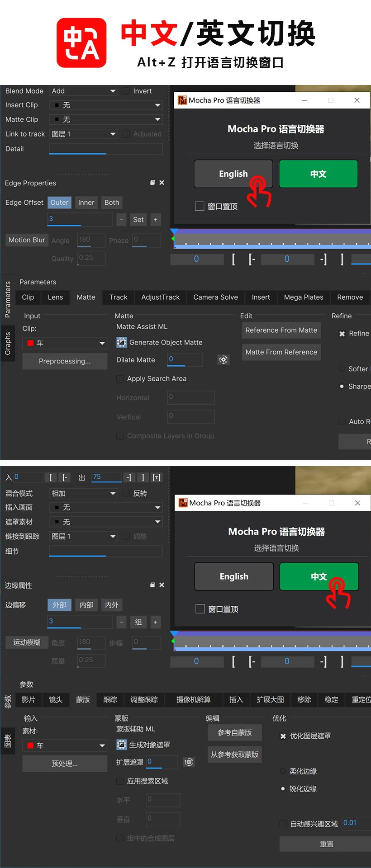Close the 边缘属性 panel
Viewport: 371px width, 868px height.
point(162,585)
